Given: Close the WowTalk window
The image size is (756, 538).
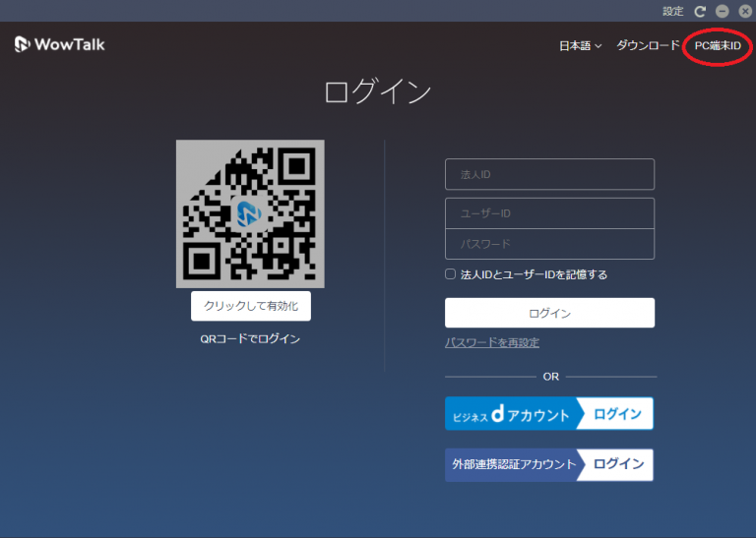Looking at the screenshot, I should pos(745,11).
